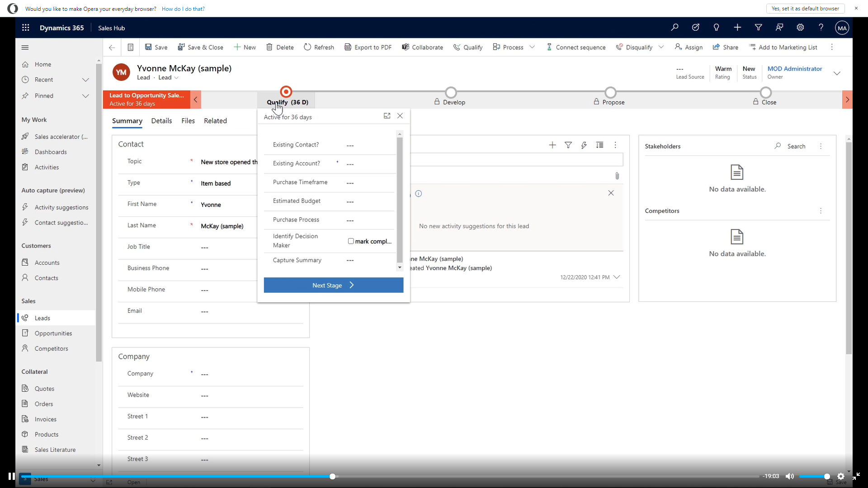Click the Develop stage in process bar

(450, 97)
